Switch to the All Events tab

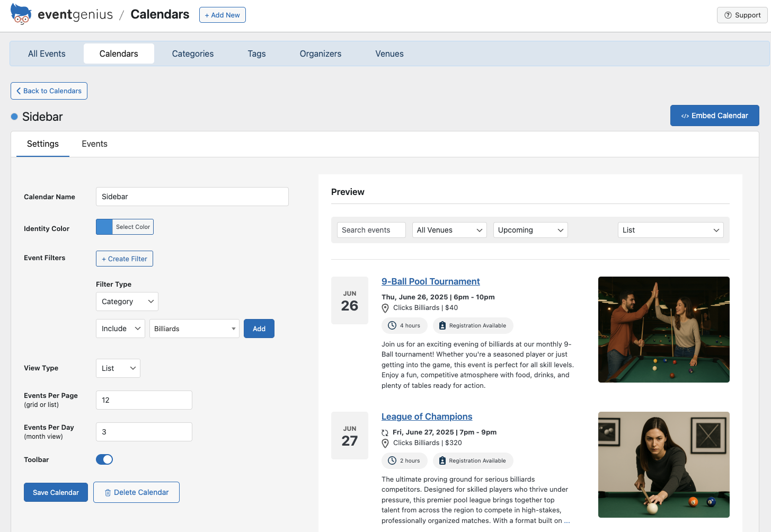(x=47, y=54)
